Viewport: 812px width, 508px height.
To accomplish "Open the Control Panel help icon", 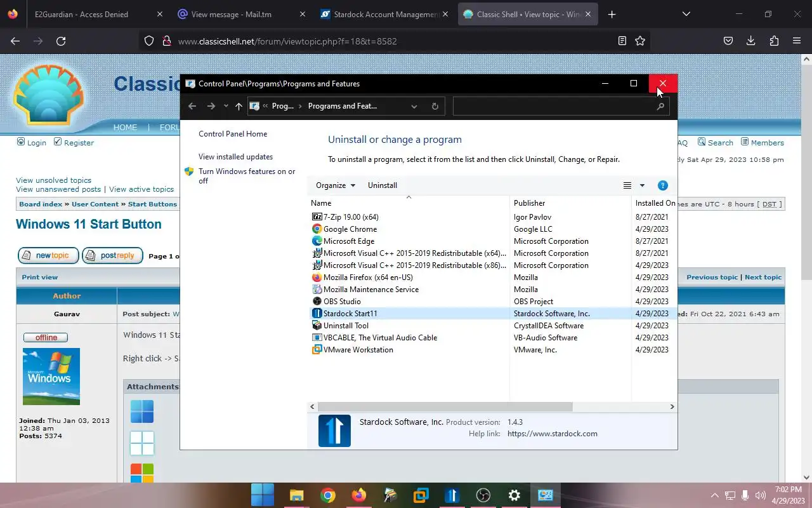I will 663,185.
